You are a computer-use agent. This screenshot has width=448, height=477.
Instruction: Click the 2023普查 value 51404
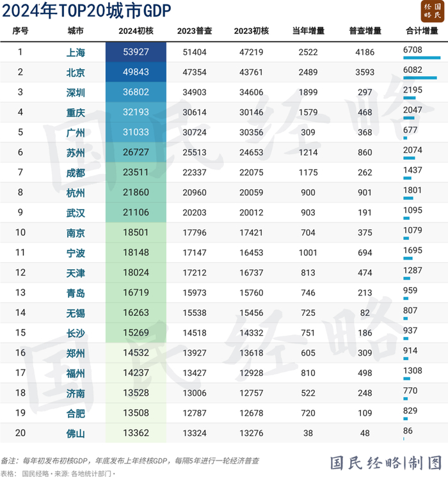pyautogui.click(x=195, y=52)
